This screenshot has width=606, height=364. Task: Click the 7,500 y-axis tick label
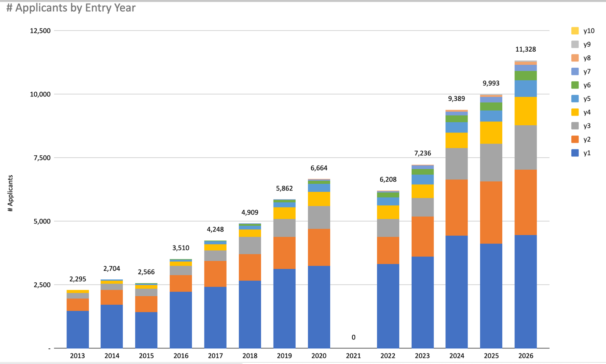click(42, 158)
